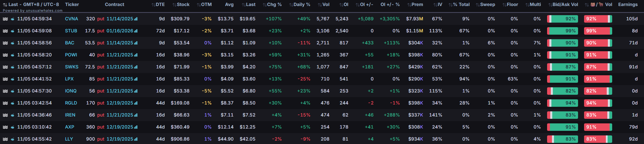
Task: Click the waves icon in STUB row
Action: click(x=5, y=31)
